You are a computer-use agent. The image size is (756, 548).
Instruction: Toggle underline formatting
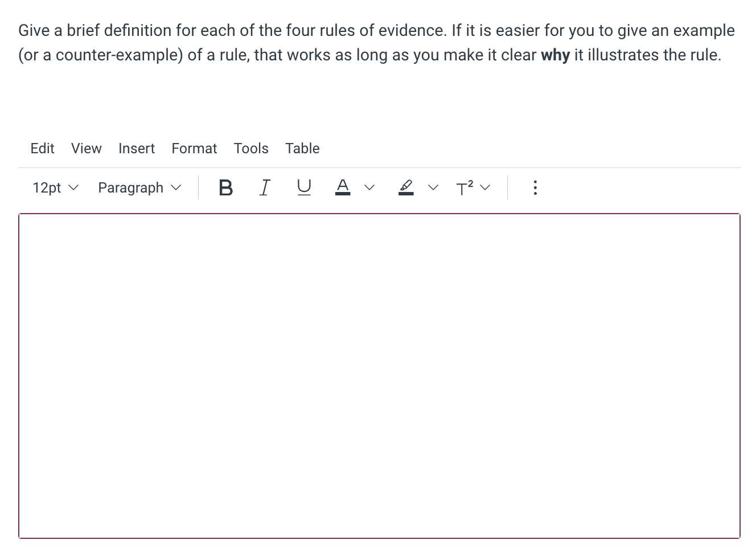[304, 187]
